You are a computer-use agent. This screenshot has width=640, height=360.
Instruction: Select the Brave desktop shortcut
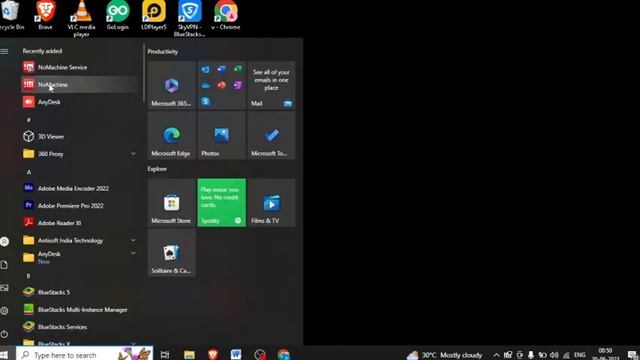tap(45, 16)
